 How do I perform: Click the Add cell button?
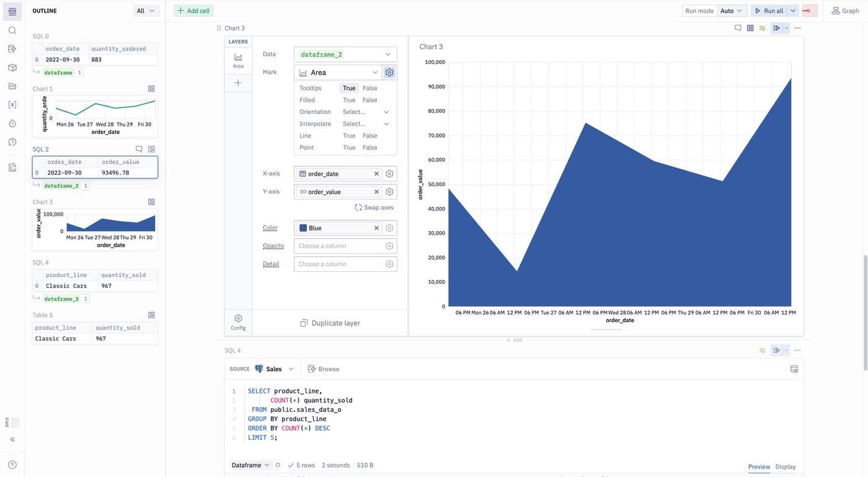pyautogui.click(x=193, y=11)
